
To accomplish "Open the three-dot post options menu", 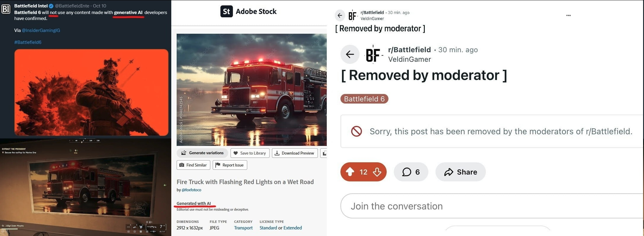I will point(568,16).
